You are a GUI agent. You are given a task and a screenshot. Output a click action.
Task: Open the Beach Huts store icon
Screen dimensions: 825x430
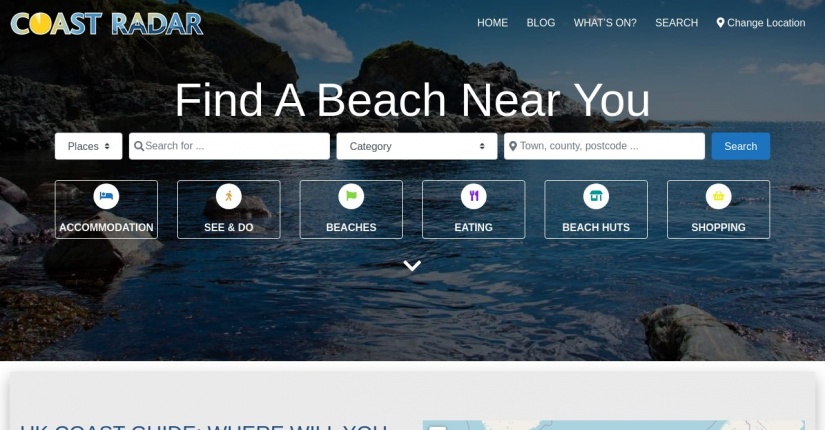(x=596, y=196)
